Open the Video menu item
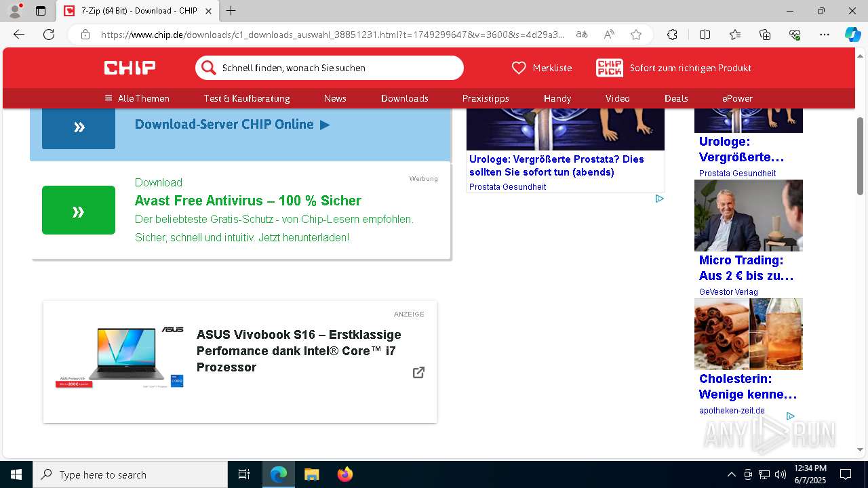The width and height of the screenshot is (868, 488). click(618, 98)
